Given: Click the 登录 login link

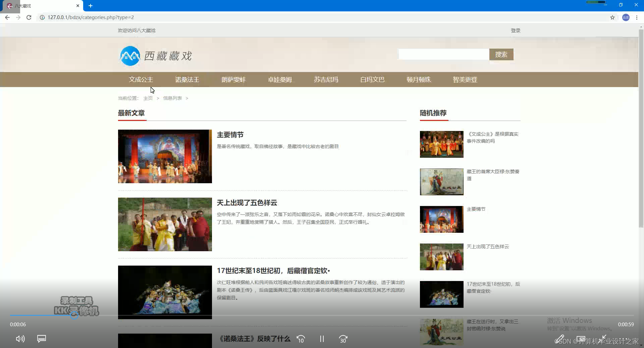Looking at the screenshot, I should 516,30.
